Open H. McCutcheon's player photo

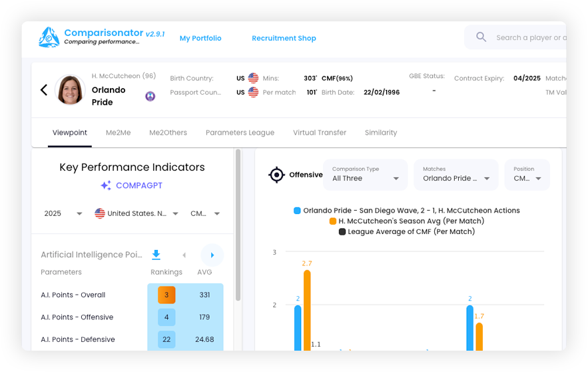pyautogui.click(x=70, y=90)
